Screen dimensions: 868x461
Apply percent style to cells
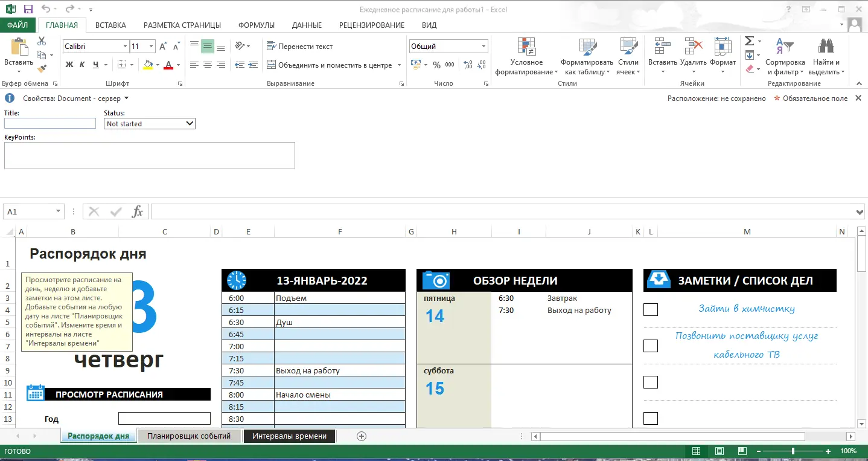click(x=436, y=65)
